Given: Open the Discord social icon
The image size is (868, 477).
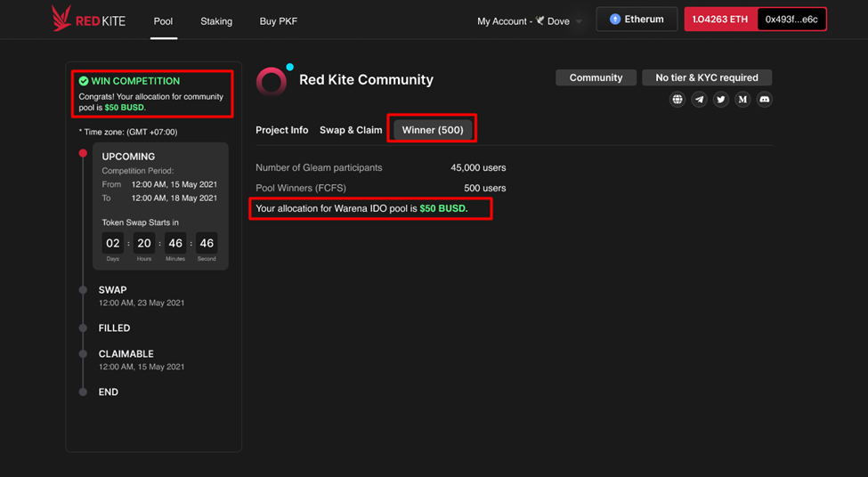Looking at the screenshot, I should point(765,100).
